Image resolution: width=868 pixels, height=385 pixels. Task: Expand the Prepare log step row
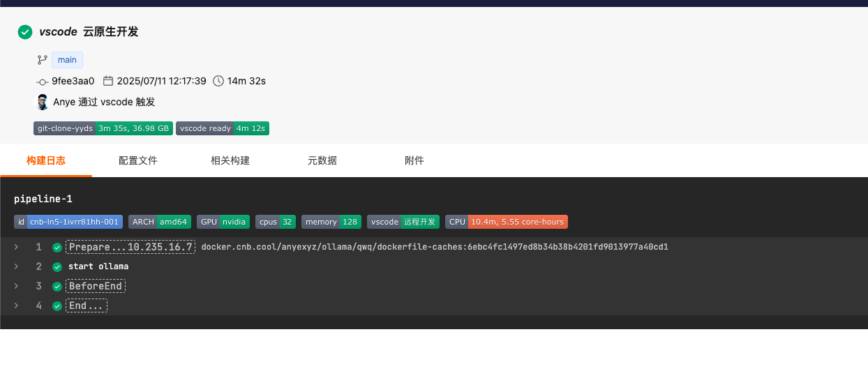[x=16, y=247]
